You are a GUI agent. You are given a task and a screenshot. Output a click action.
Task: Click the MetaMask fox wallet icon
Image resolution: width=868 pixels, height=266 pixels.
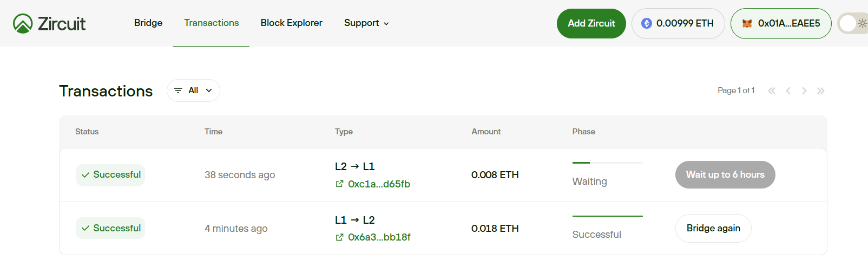click(x=747, y=23)
